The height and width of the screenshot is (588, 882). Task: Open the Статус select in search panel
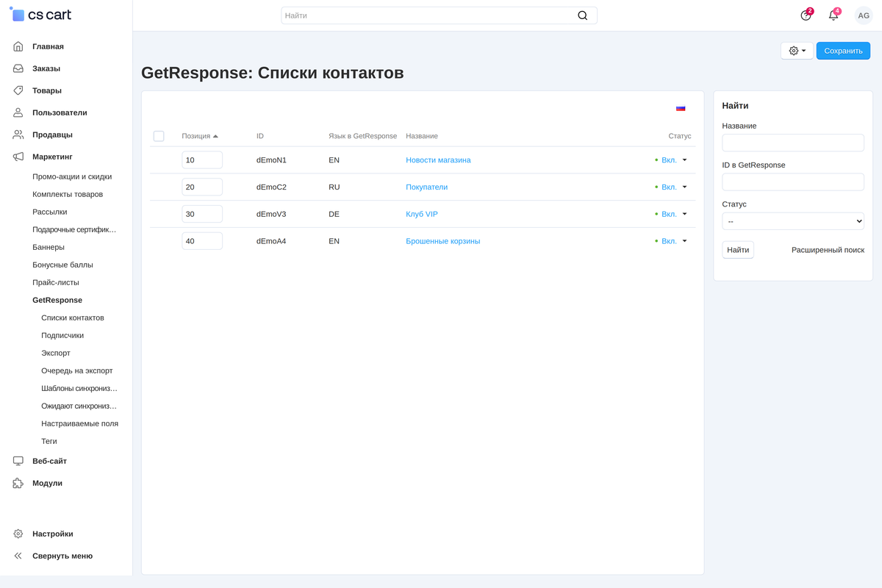coord(793,221)
